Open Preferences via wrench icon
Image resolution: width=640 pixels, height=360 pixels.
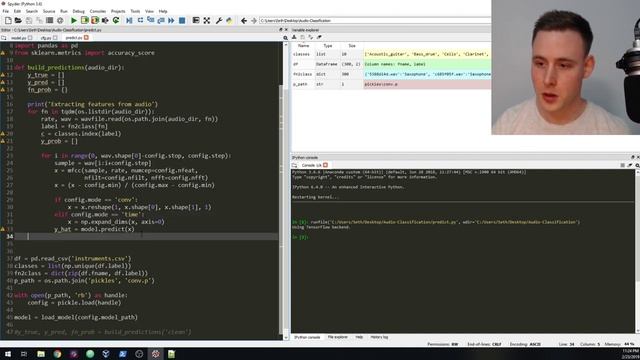[x=219, y=20]
